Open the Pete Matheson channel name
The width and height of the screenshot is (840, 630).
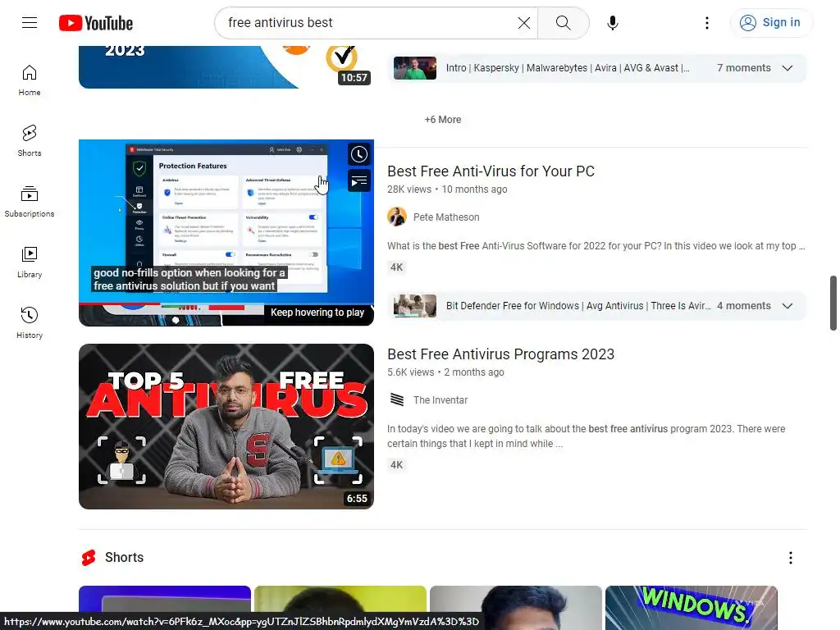(446, 217)
